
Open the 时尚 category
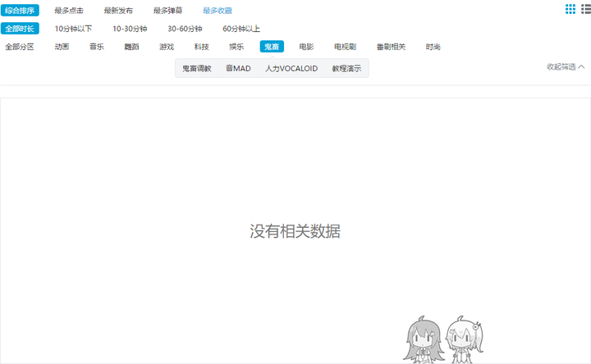click(x=433, y=47)
